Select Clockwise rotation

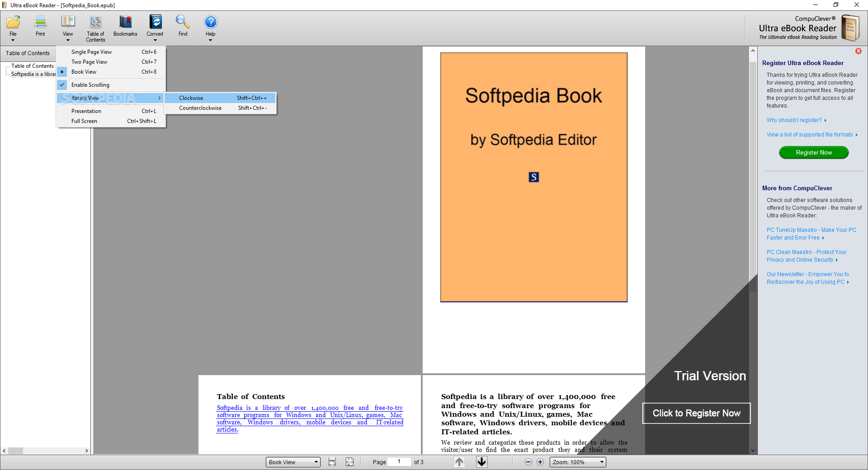point(220,98)
